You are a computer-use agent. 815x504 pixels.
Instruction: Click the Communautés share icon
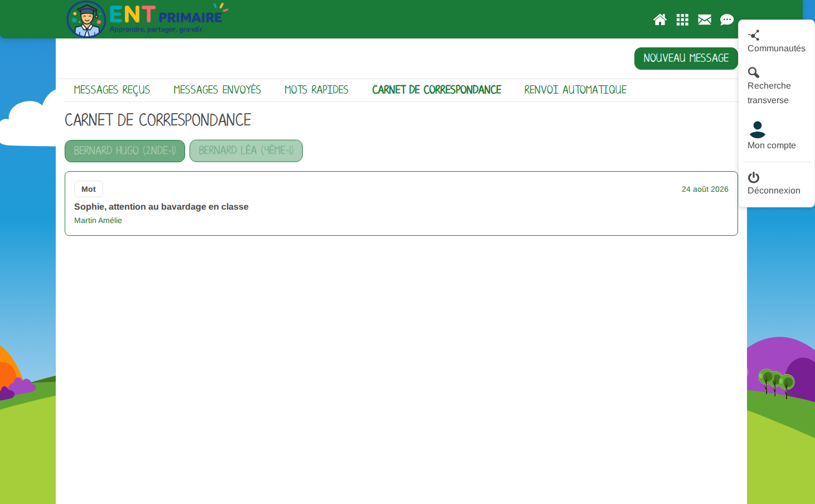pyautogui.click(x=754, y=35)
